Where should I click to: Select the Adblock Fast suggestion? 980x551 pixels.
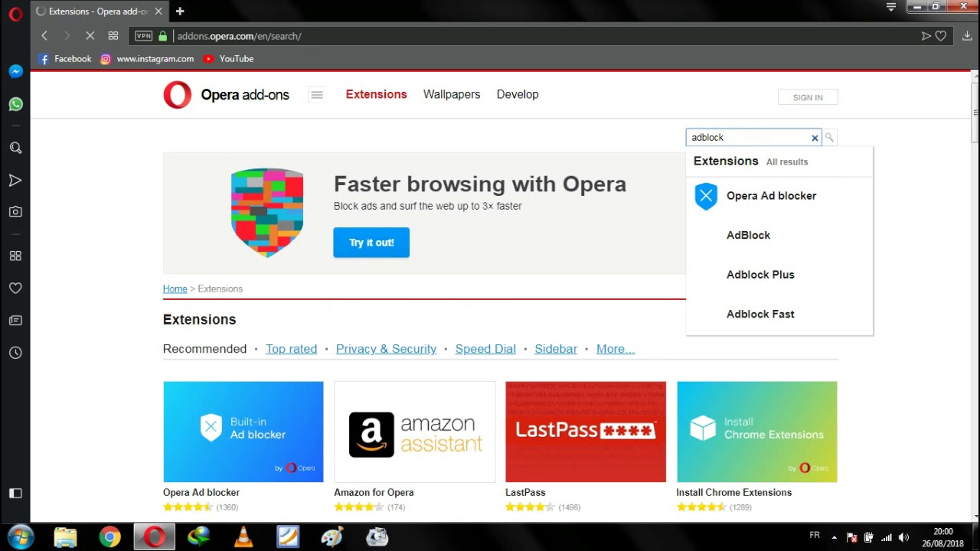click(x=779, y=314)
